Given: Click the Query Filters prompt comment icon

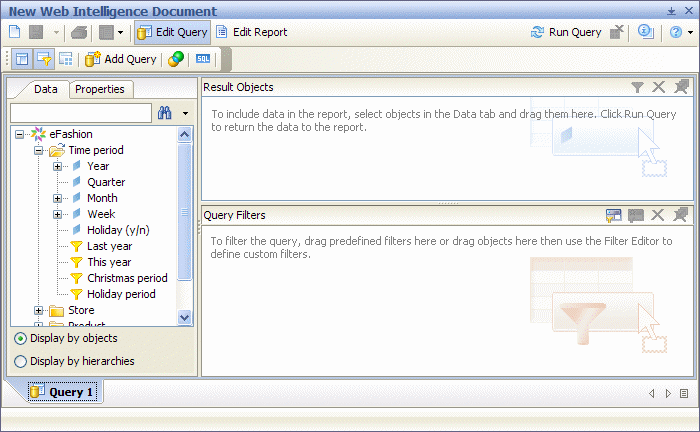Looking at the screenshot, I should click(636, 215).
